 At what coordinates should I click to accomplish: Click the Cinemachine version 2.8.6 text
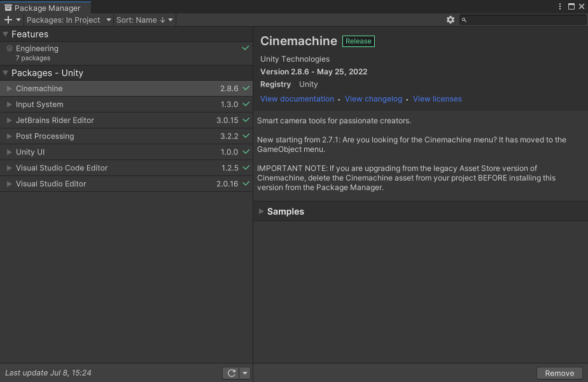click(229, 89)
